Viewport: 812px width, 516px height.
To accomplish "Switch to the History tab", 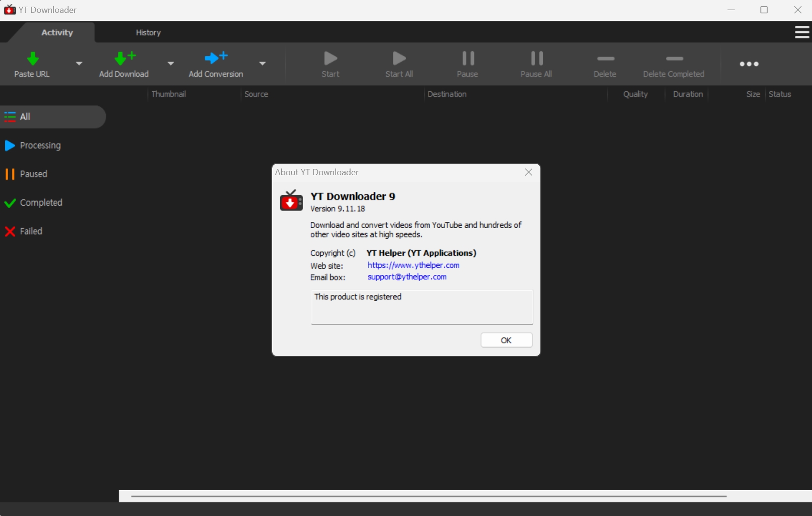I will [x=148, y=32].
